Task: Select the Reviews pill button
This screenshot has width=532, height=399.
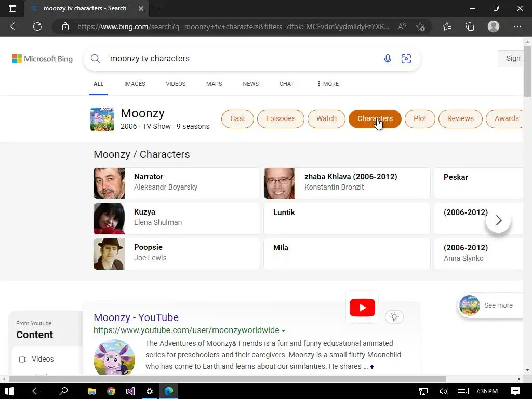Action: click(x=460, y=119)
